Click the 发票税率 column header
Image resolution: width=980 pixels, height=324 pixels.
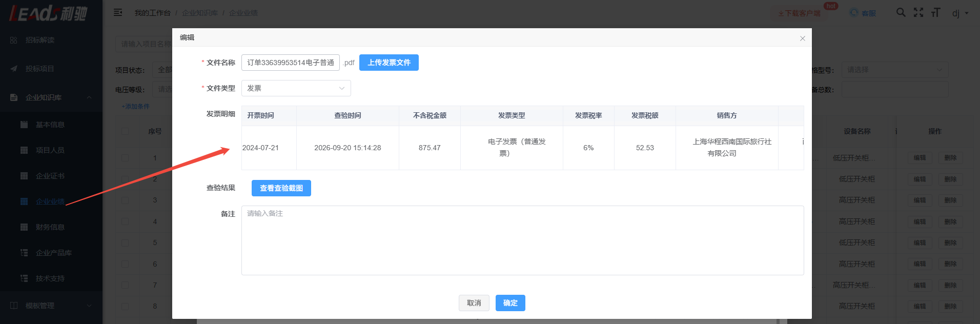pyautogui.click(x=588, y=116)
